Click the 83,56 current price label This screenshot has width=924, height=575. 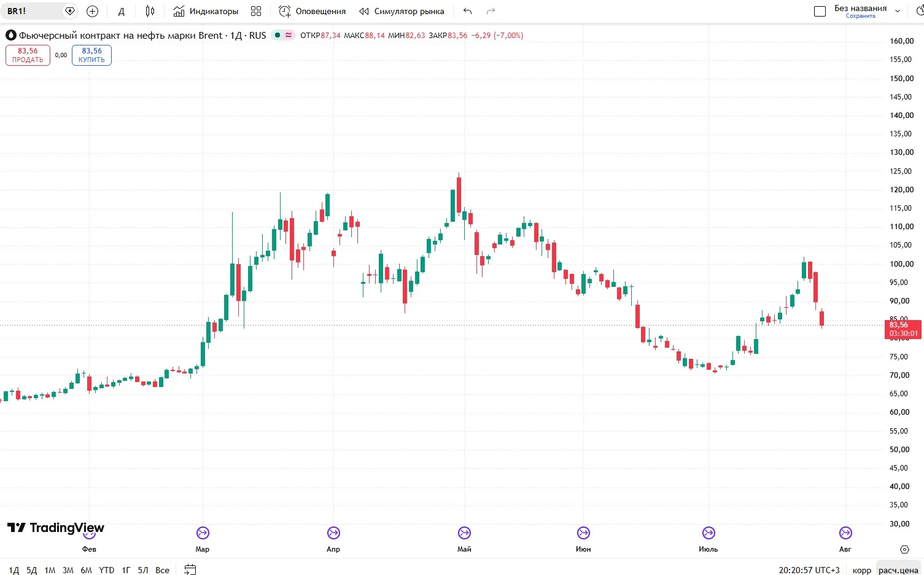tap(903, 329)
